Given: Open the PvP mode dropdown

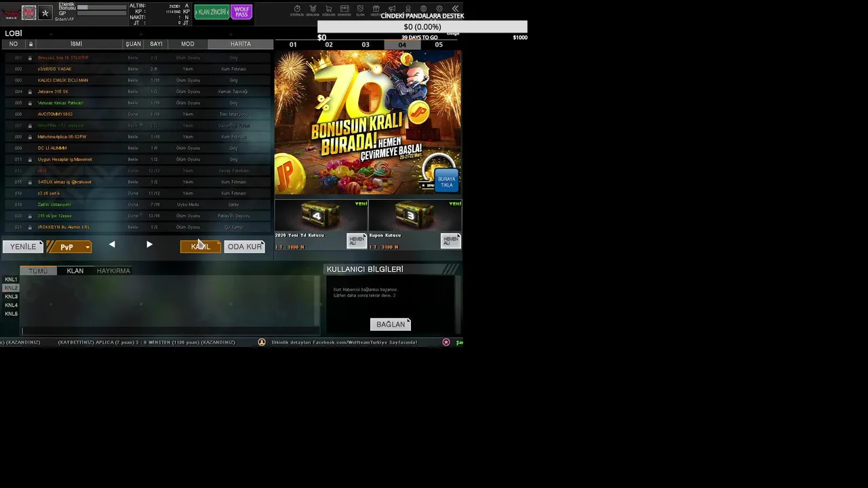Looking at the screenshot, I should pyautogui.click(x=68, y=247).
